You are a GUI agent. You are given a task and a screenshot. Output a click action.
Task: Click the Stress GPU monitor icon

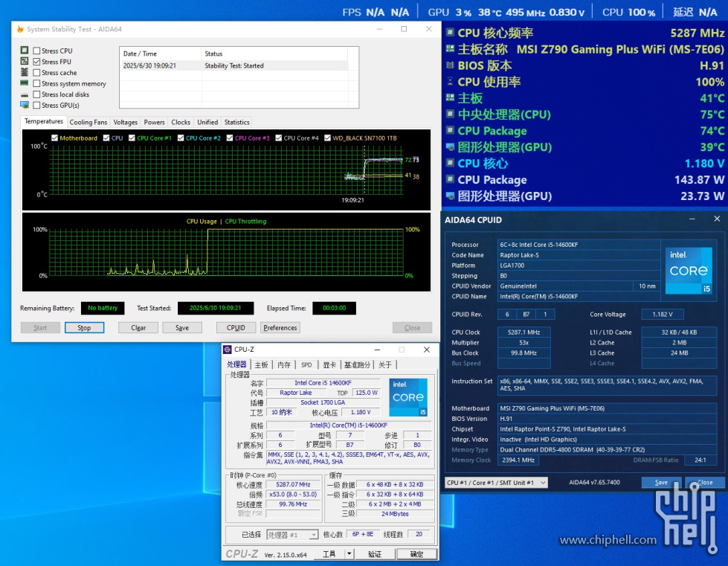pos(25,105)
